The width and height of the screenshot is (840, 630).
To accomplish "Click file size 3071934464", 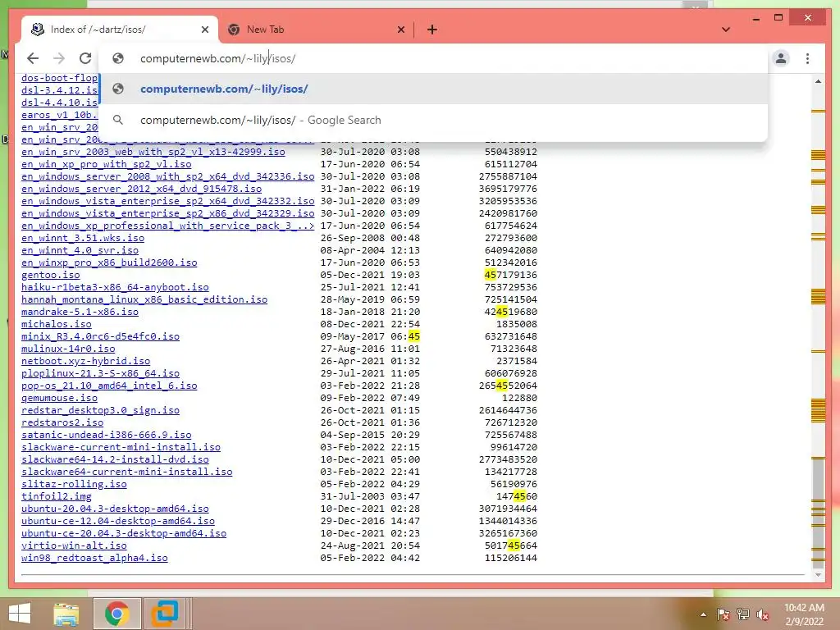I will [508, 509].
